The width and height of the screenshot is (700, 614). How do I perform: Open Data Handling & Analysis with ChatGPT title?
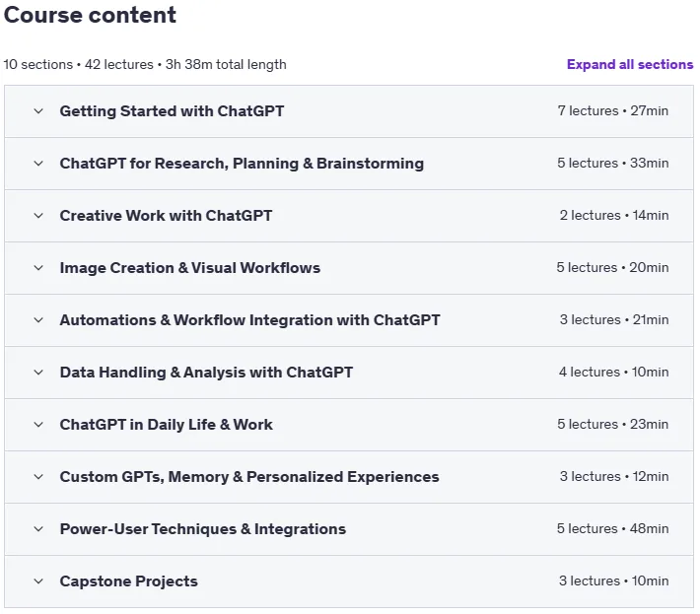pos(206,373)
